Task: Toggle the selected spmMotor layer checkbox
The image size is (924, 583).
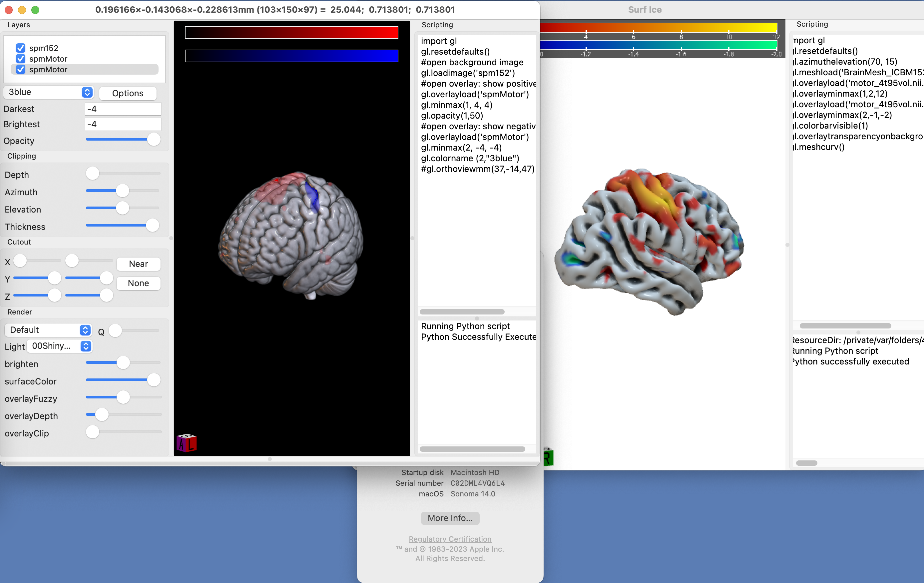Action: point(21,70)
